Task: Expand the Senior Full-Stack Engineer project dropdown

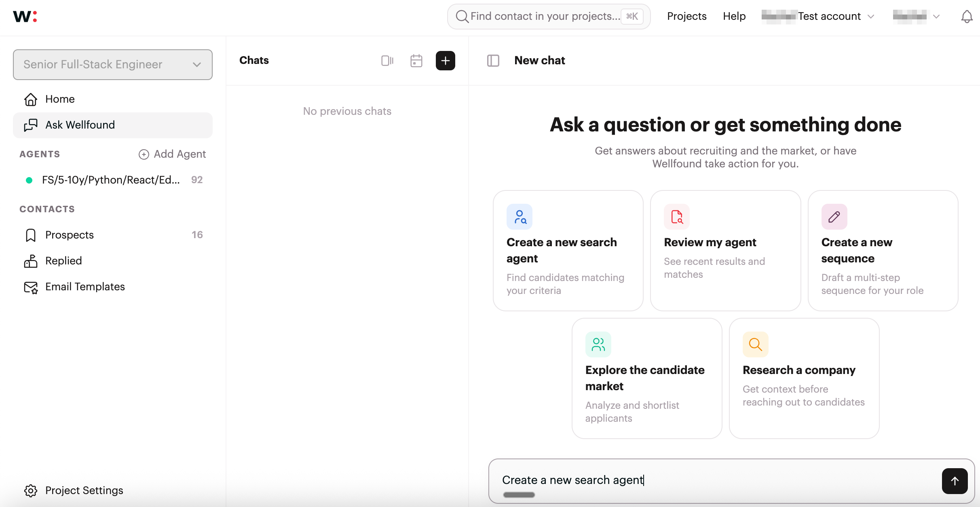Action: tap(113, 65)
